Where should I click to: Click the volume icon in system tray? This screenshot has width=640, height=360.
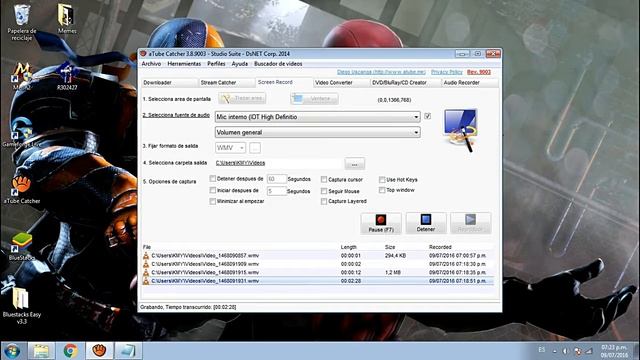(565, 351)
